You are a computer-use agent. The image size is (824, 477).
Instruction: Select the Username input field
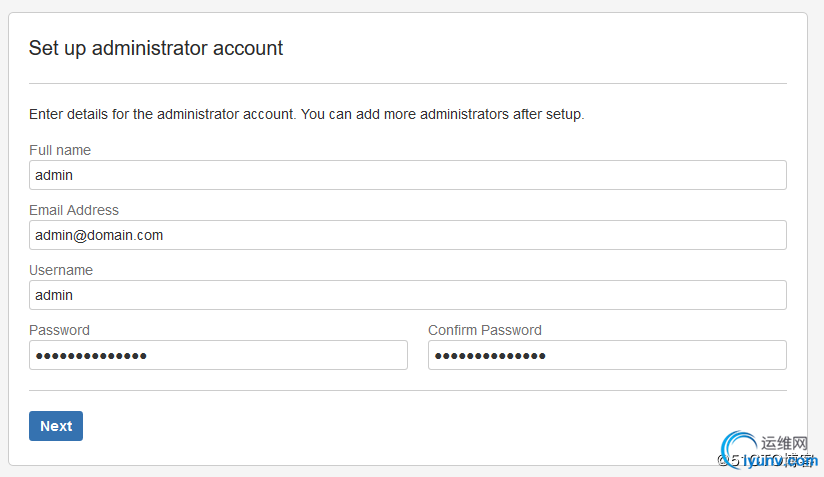[408, 295]
